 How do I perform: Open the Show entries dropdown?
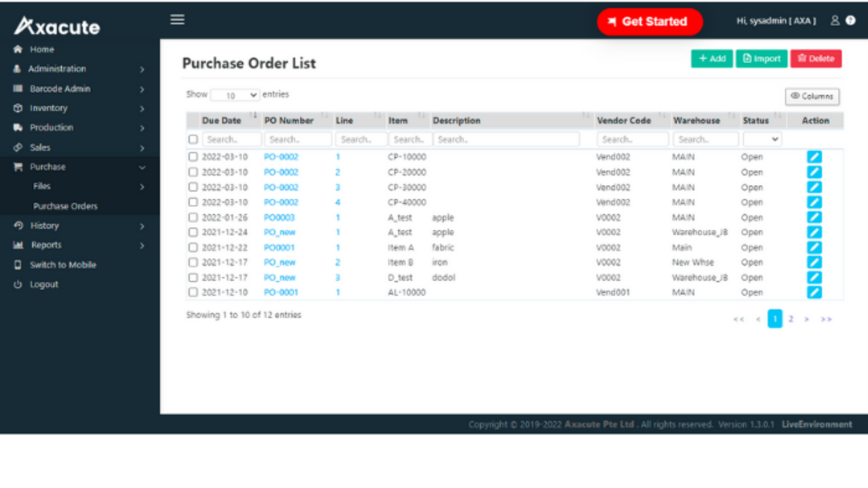coord(235,96)
